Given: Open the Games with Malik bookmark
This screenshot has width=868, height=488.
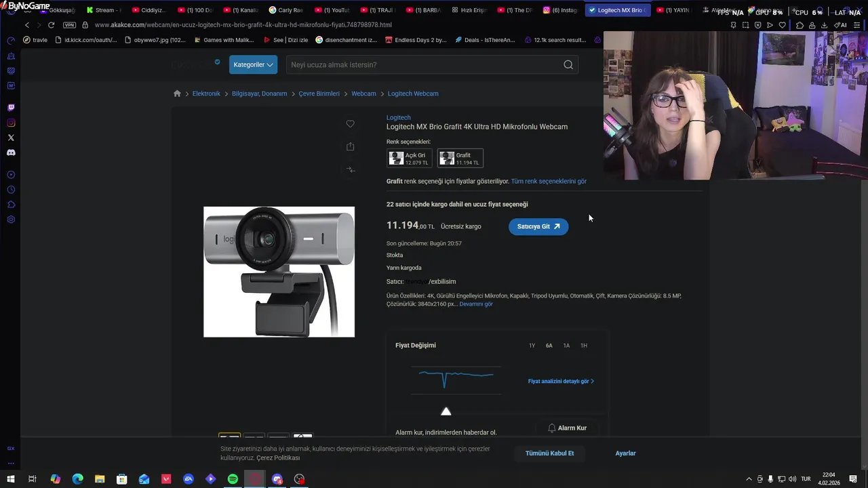Looking at the screenshot, I should [x=224, y=40].
